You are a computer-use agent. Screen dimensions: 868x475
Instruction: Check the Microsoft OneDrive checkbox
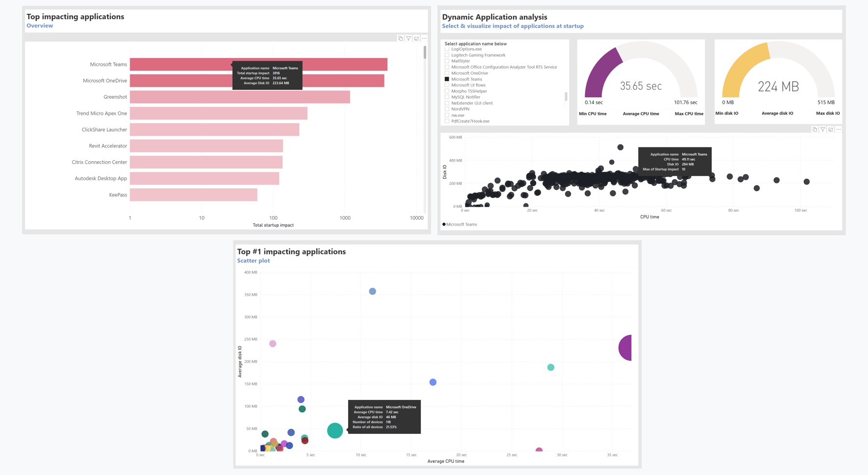coord(447,73)
